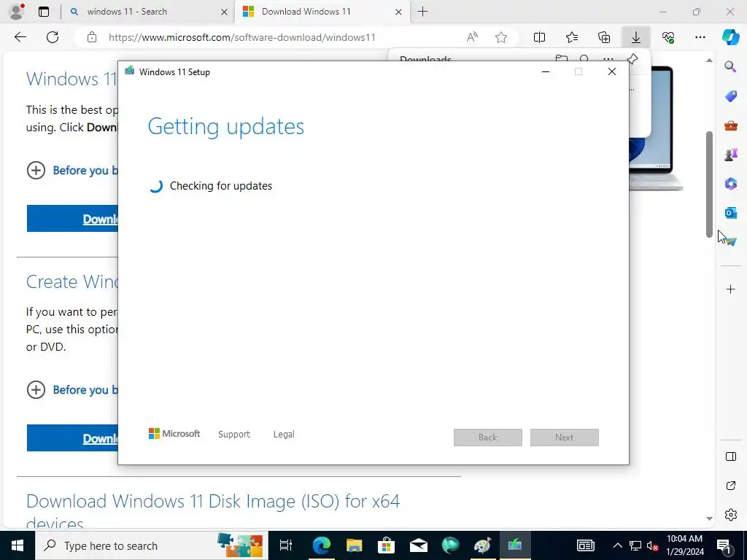Screen dimensions: 747x560
Task: Open Task View from taskbar
Action: coord(286,545)
